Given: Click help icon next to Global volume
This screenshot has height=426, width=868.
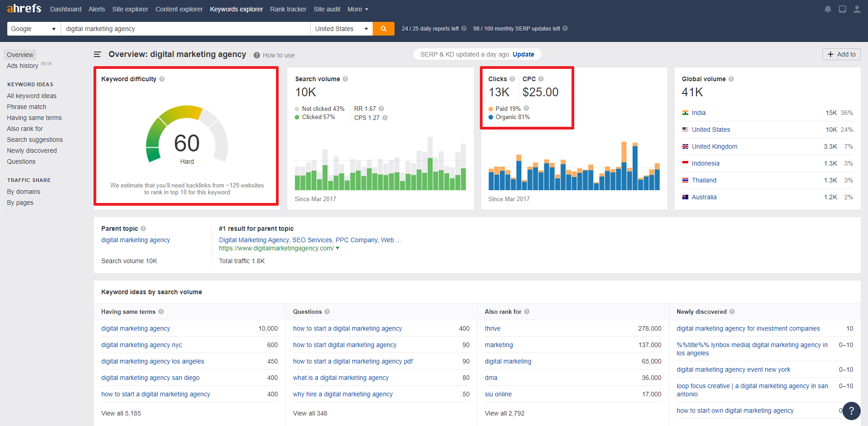Looking at the screenshot, I should tap(731, 79).
